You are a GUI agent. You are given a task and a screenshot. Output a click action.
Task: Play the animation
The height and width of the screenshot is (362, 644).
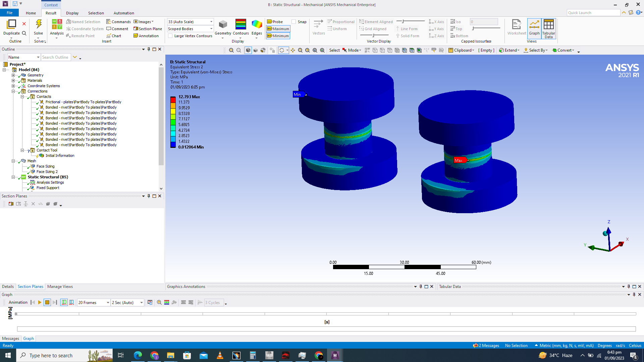pyautogui.click(x=40, y=302)
